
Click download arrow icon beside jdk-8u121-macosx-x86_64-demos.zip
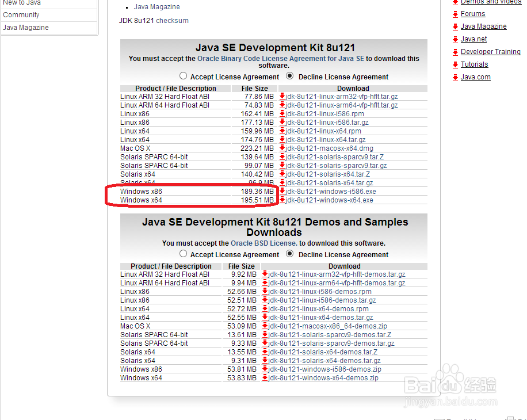265,326
